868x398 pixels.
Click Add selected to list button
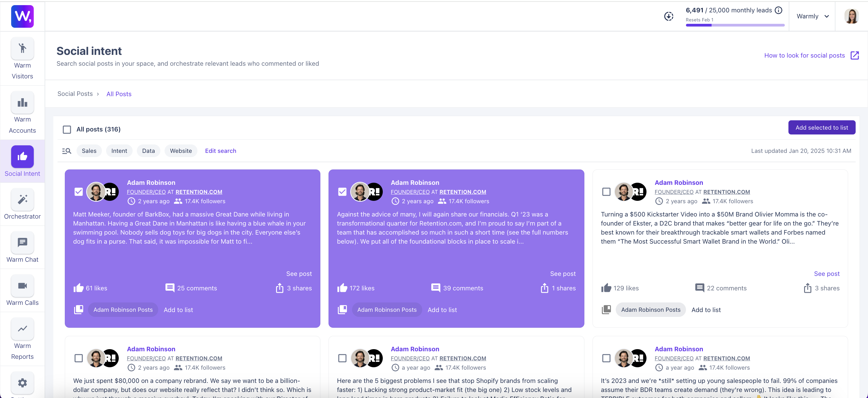coord(822,127)
